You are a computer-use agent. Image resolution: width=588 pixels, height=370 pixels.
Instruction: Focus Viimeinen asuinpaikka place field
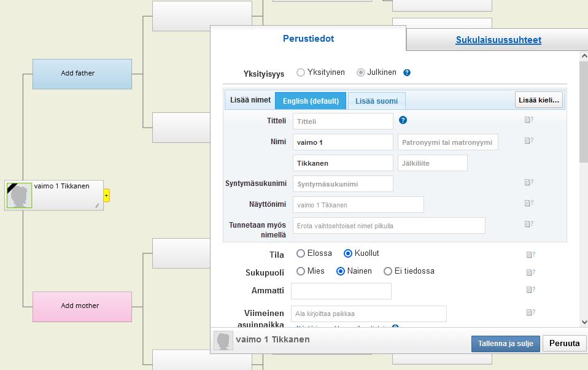pos(369,314)
